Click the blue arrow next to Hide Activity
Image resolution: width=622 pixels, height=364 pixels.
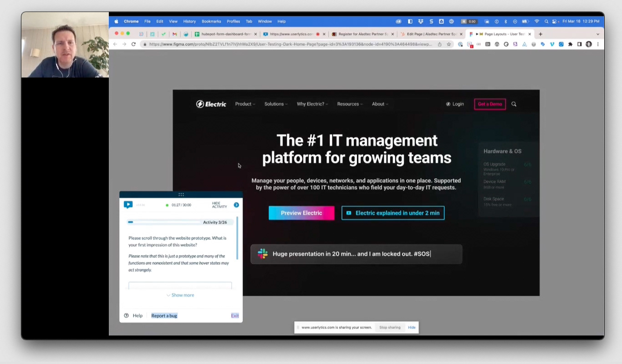coord(236,205)
